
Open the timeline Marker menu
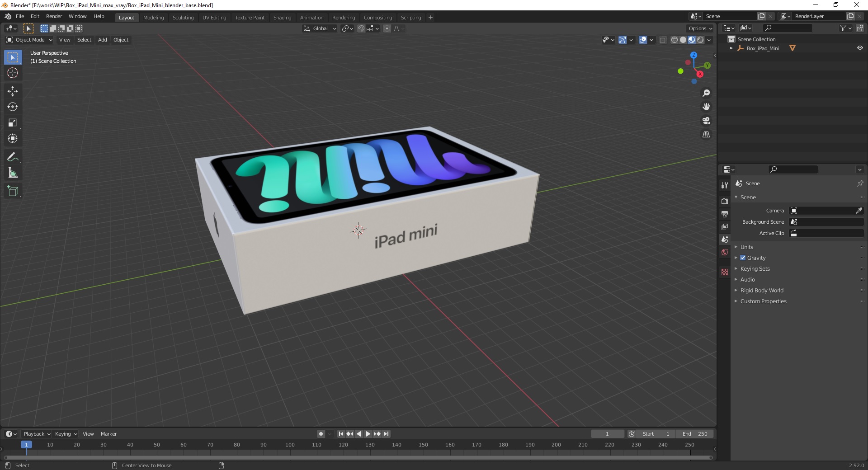pos(108,434)
